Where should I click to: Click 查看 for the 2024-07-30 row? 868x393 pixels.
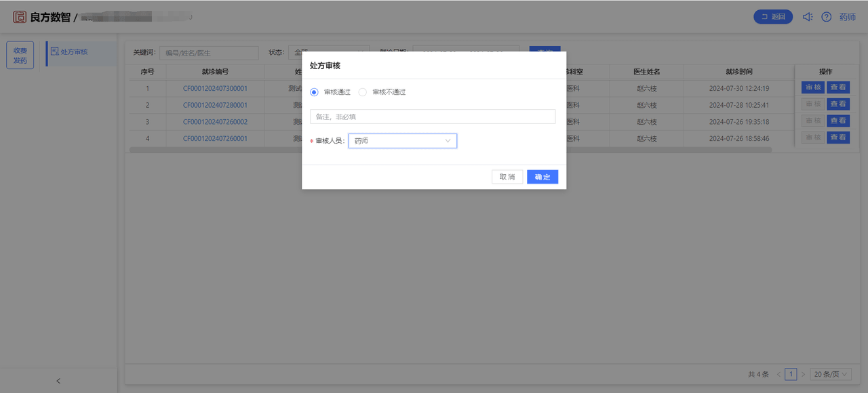(838, 87)
